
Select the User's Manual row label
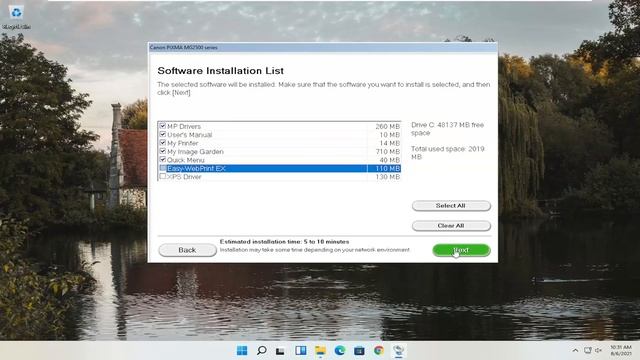click(189, 135)
